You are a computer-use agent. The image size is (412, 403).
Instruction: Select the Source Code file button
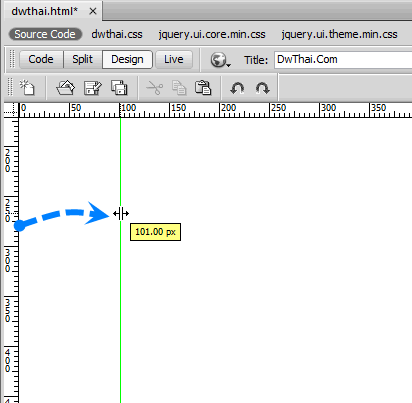tap(45, 34)
